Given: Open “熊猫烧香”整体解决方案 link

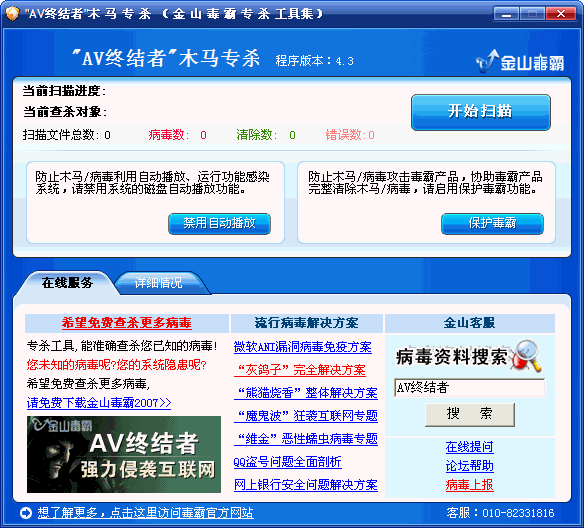Looking at the screenshot, I should click(306, 393).
